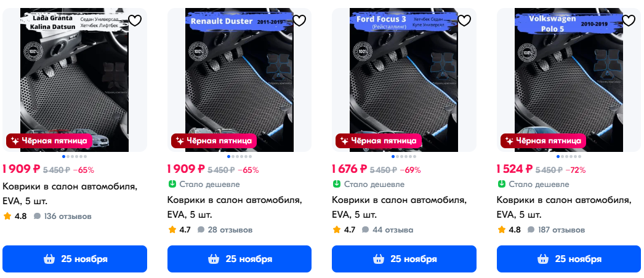Click the 4.7 star rating on Duster mats
Image resolution: width=644 pixels, height=278 pixels.
point(180,229)
